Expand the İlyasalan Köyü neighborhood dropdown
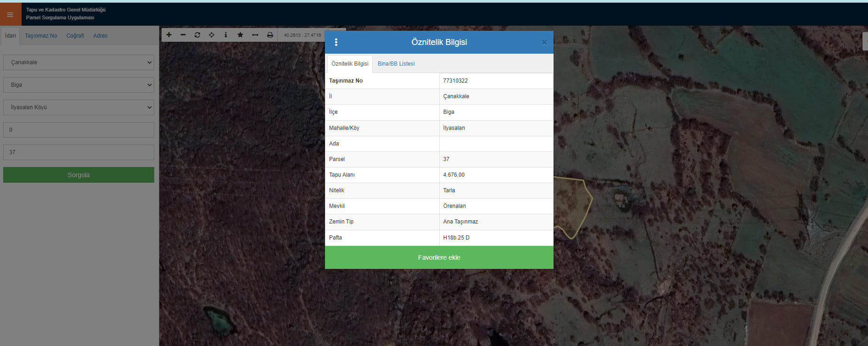Image resolution: width=868 pixels, height=346 pixels. tap(78, 107)
